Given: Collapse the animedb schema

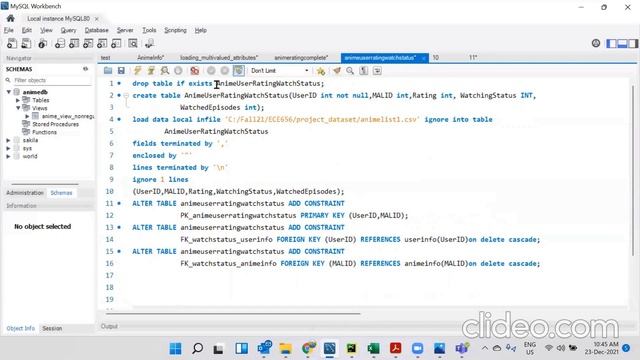Looking at the screenshot, I should (9, 92).
